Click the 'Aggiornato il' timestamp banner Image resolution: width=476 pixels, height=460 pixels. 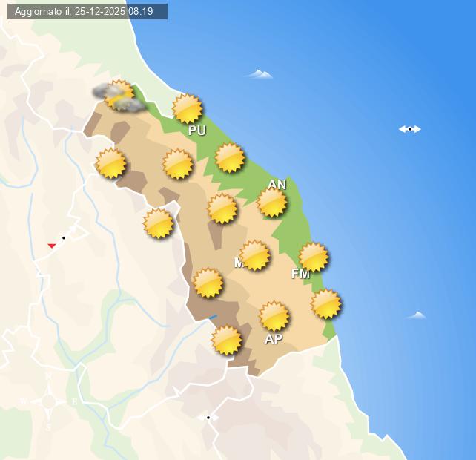tap(87, 11)
